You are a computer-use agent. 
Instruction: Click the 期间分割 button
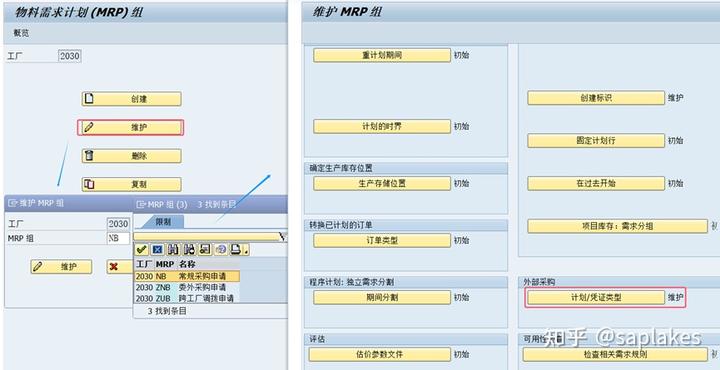382,297
